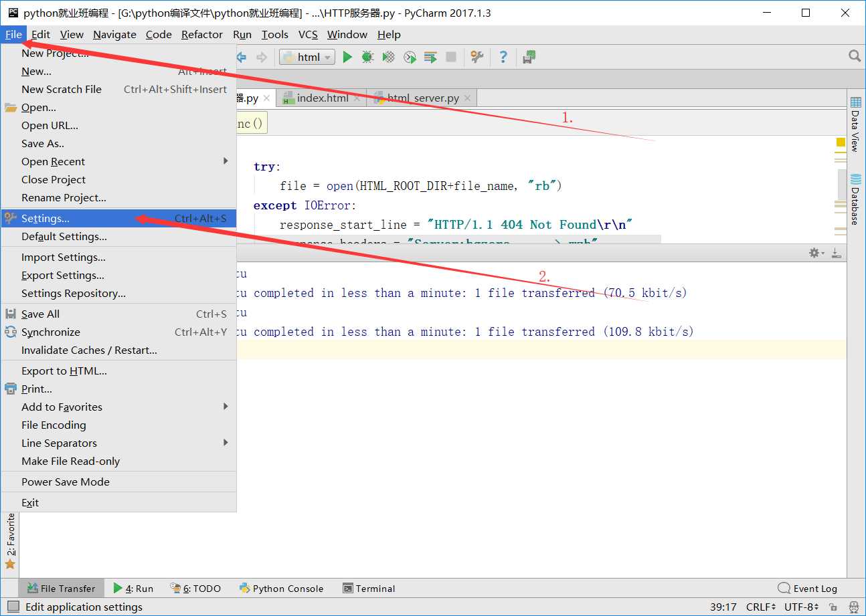
Task: Click the yellow inspection indicator square
Action: [841, 142]
